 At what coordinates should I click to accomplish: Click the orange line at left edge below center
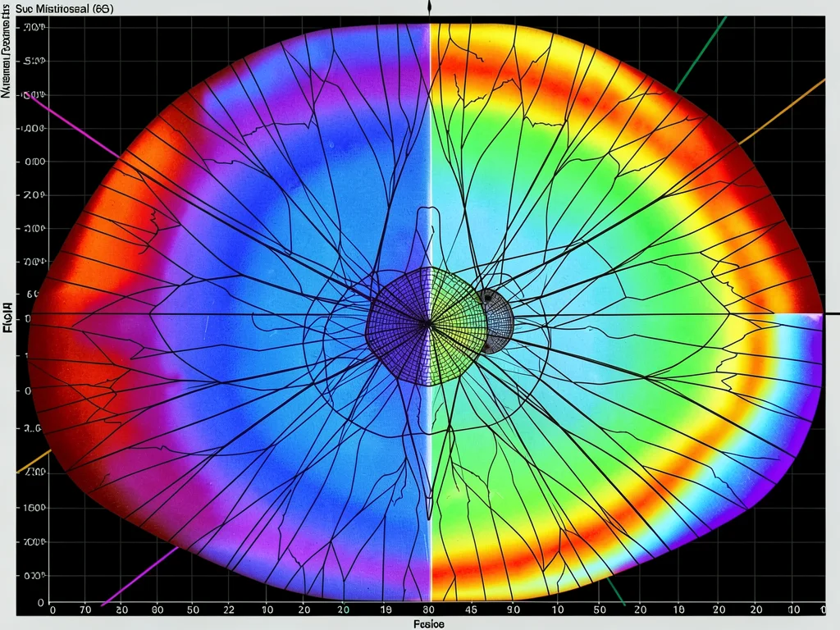(x=34, y=461)
